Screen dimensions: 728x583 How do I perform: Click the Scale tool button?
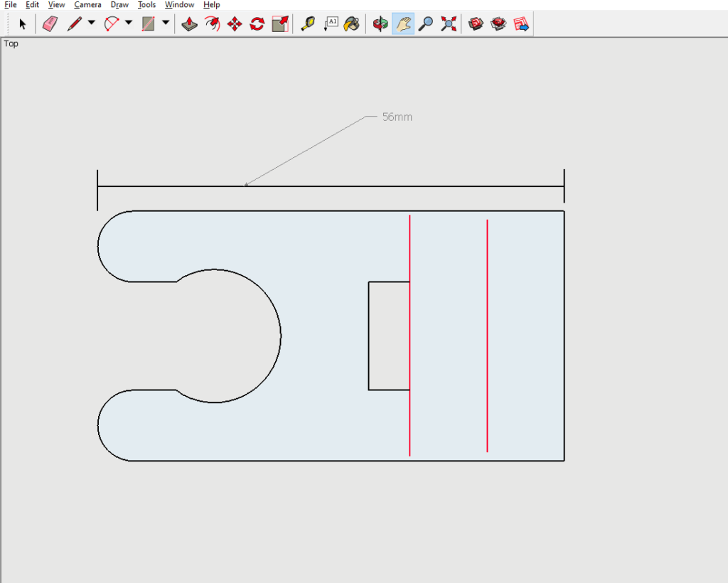(x=280, y=24)
